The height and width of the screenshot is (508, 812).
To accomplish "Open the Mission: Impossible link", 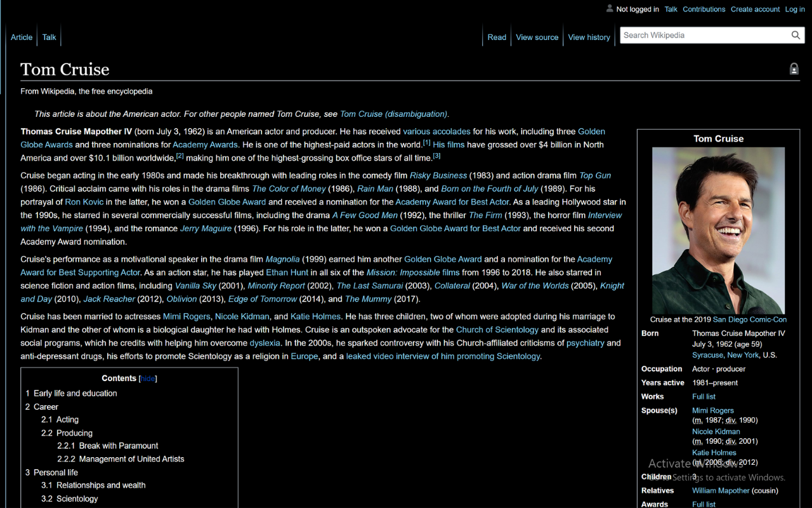I will click(x=403, y=272).
